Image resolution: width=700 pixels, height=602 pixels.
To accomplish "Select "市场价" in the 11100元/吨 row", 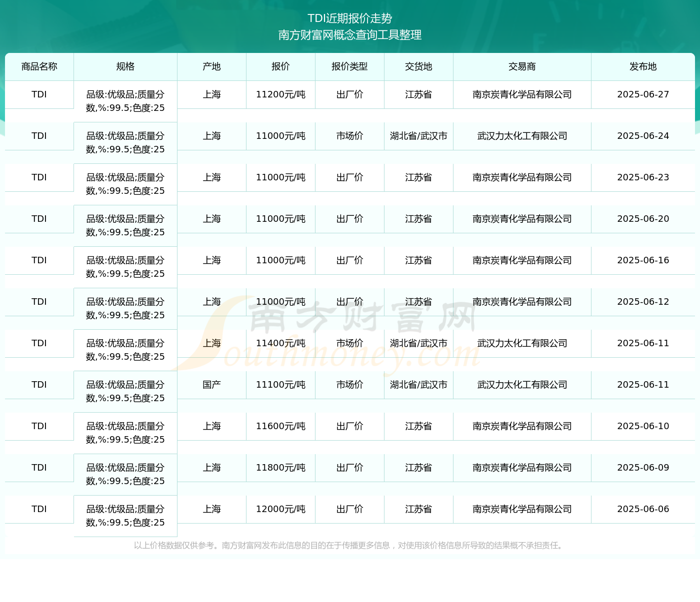I will click(350, 385).
